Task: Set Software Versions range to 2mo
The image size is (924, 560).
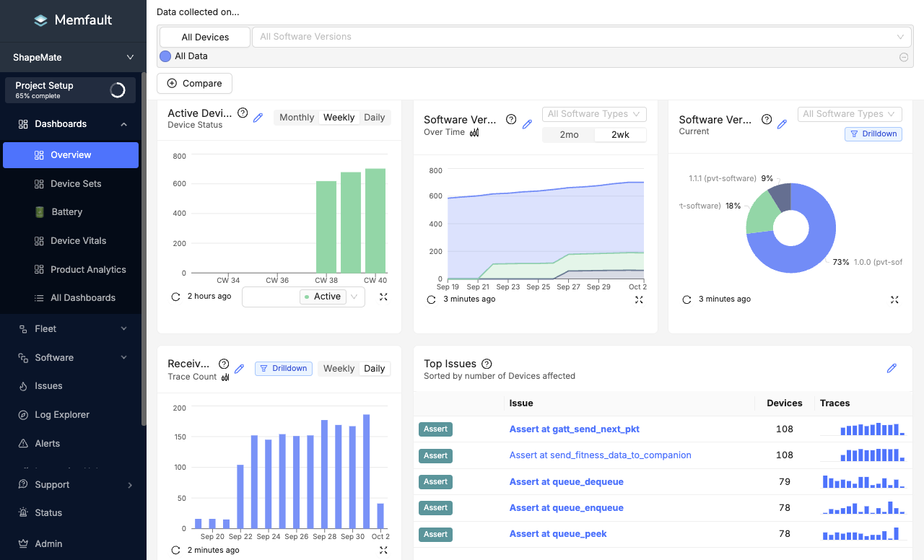Action: tap(569, 135)
